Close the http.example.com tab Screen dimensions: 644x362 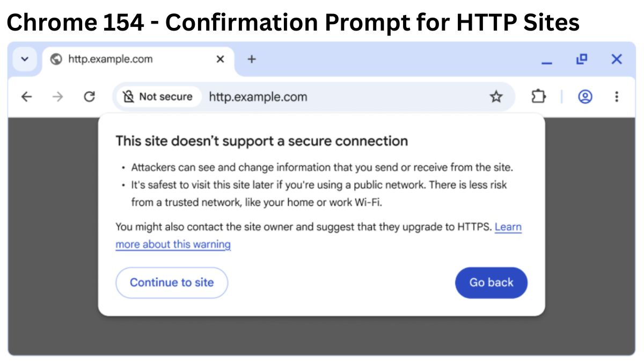click(x=220, y=59)
